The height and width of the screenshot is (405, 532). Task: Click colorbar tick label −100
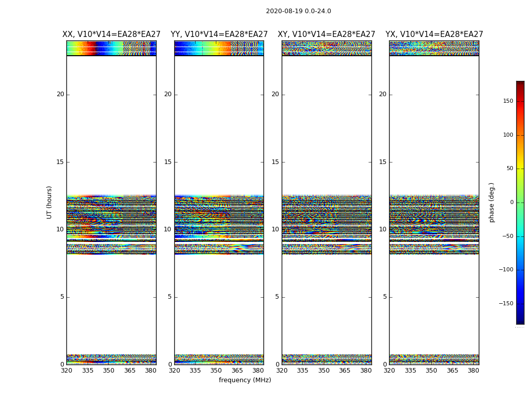[x=506, y=269]
